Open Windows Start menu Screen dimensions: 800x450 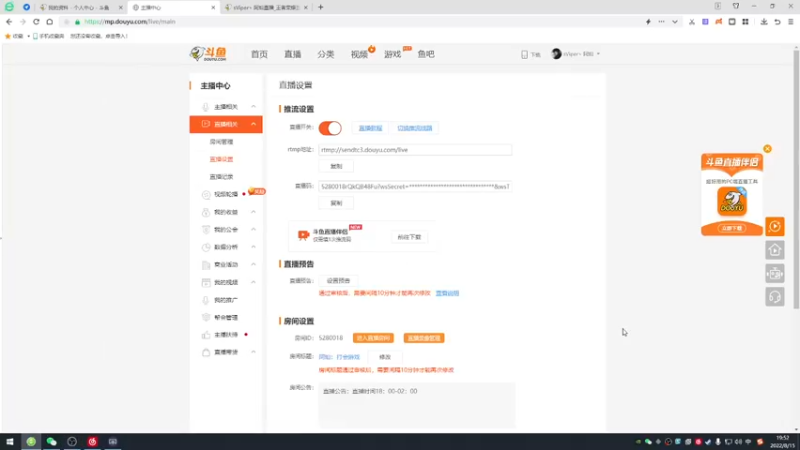(10, 441)
